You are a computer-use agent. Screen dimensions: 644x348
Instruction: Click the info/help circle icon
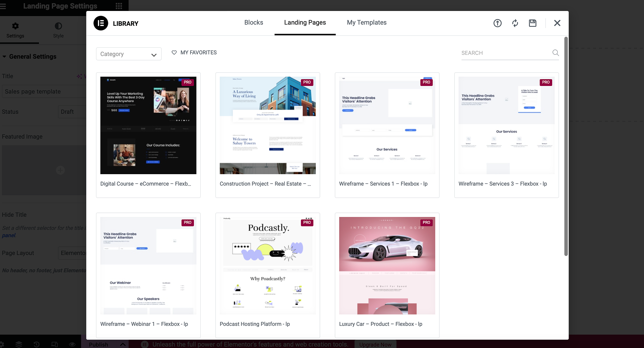tap(497, 23)
